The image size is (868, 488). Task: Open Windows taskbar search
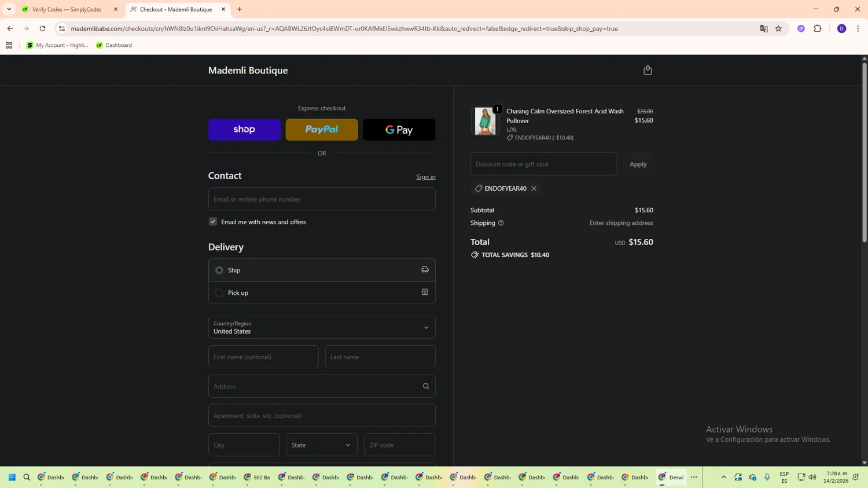tap(27, 478)
